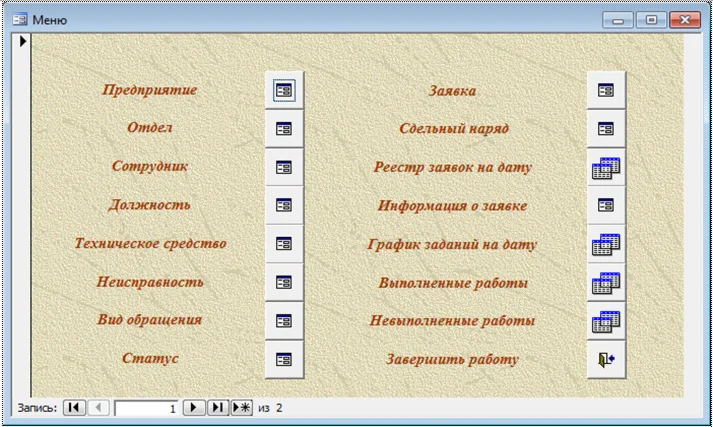Click the Сотрудник label text
Image resolution: width=713 pixels, height=427 pixels.
pos(150,166)
